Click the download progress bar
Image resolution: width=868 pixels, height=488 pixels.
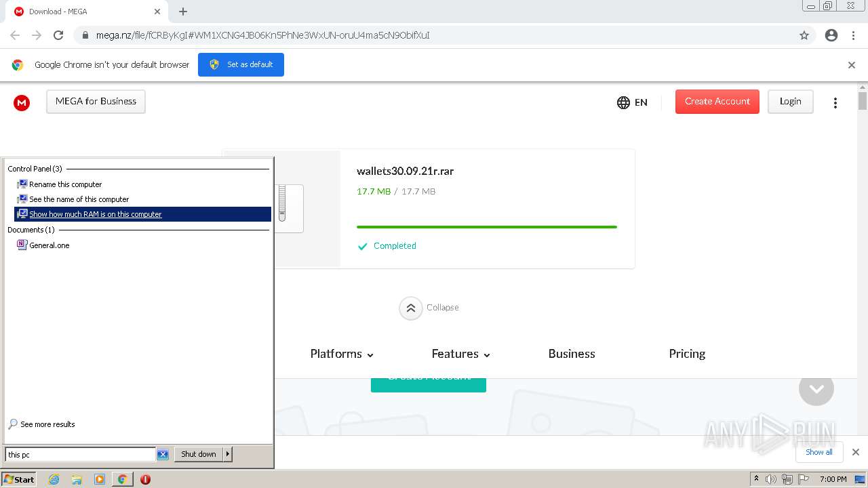[487, 227]
